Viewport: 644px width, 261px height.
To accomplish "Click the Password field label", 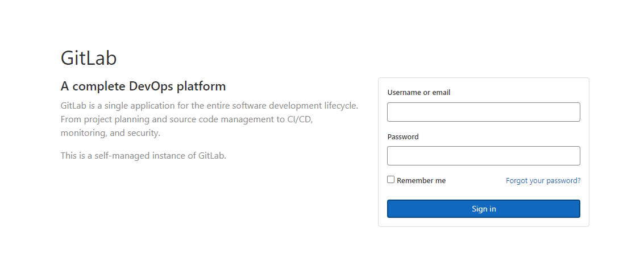I will [403, 136].
